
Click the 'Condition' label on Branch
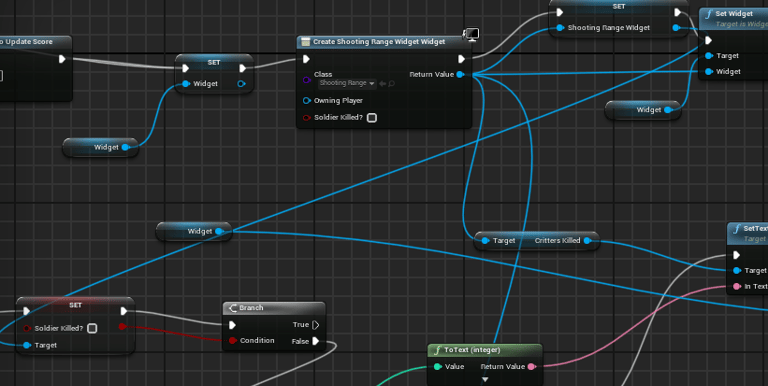click(257, 340)
